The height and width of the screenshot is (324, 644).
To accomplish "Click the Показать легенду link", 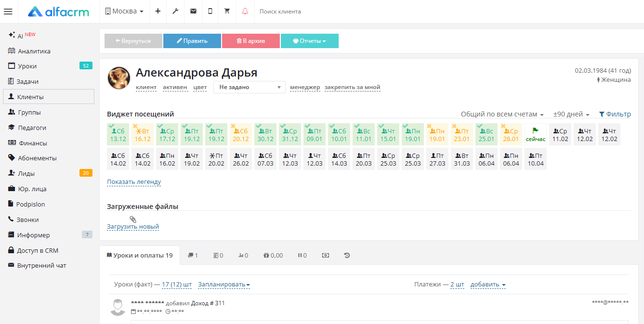I will pyautogui.click(x=134, y=182).
